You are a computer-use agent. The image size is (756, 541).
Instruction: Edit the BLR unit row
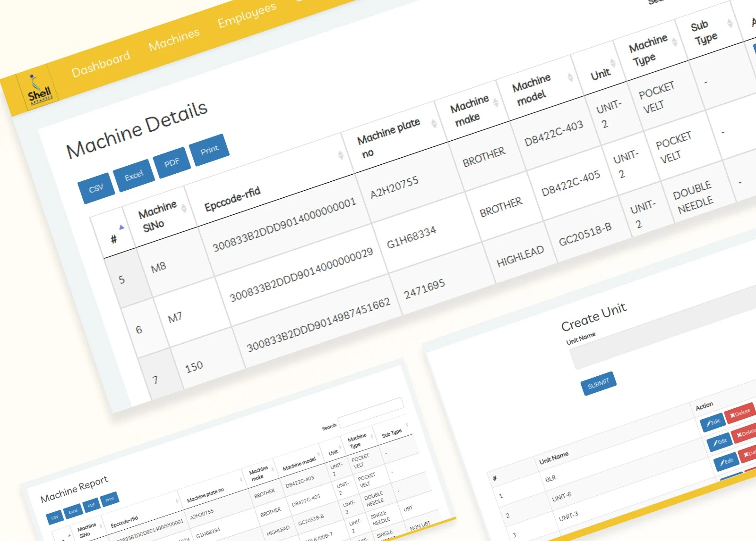tap(713, 422)
